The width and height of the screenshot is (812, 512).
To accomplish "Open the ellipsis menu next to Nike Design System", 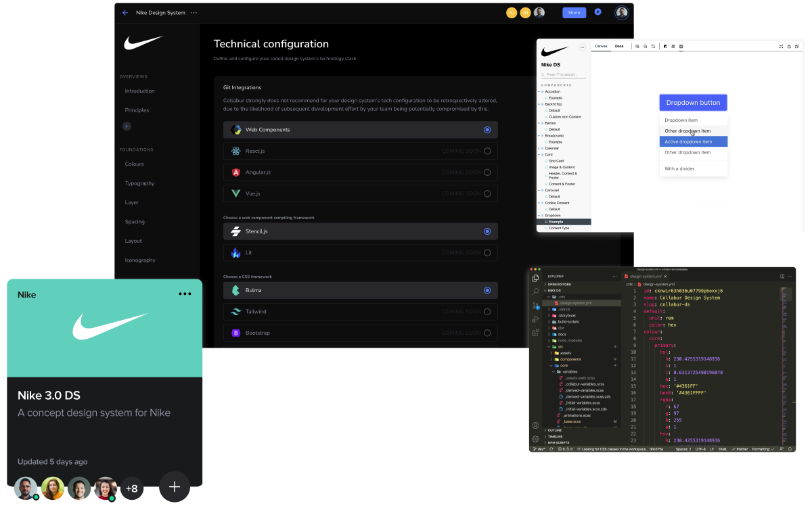I will pos(194,13).
